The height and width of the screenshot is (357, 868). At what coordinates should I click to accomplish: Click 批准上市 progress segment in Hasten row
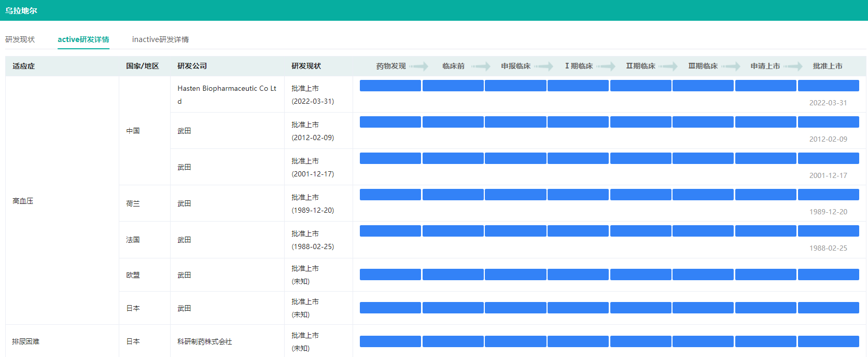click(x=828, y=86)
